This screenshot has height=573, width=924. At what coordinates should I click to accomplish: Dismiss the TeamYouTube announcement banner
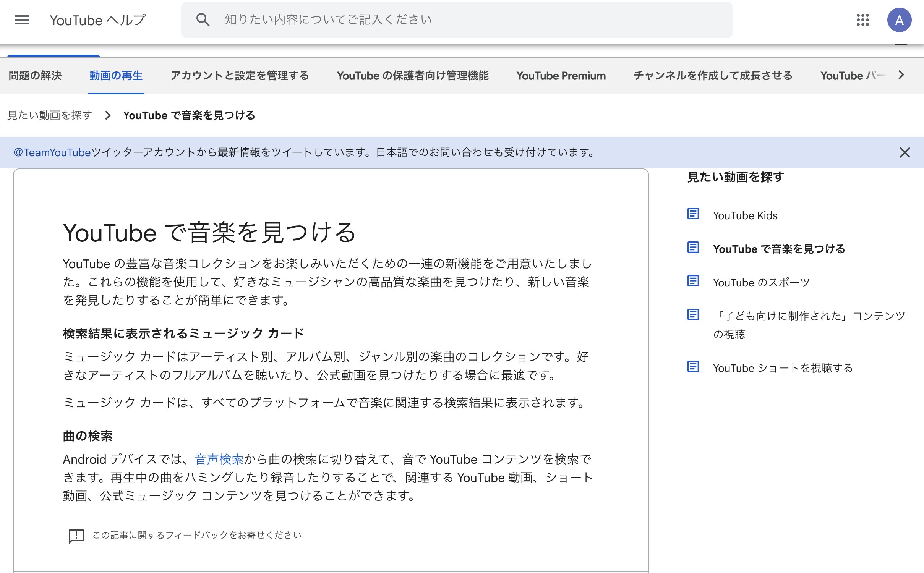coord(905,152)
